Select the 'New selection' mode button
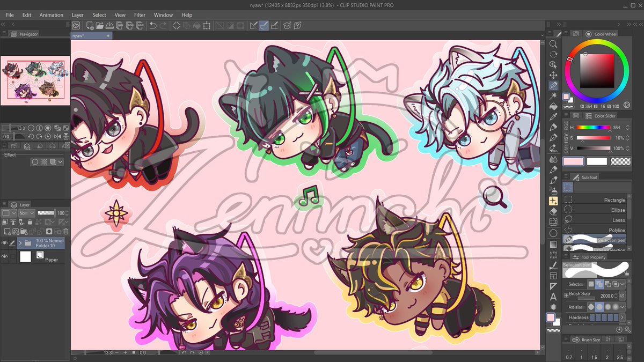644x362 pixels. (591, 284)
